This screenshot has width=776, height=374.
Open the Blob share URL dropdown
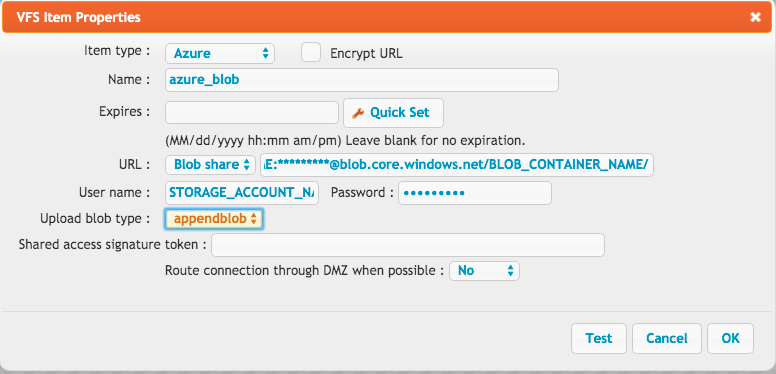[210, 165]
